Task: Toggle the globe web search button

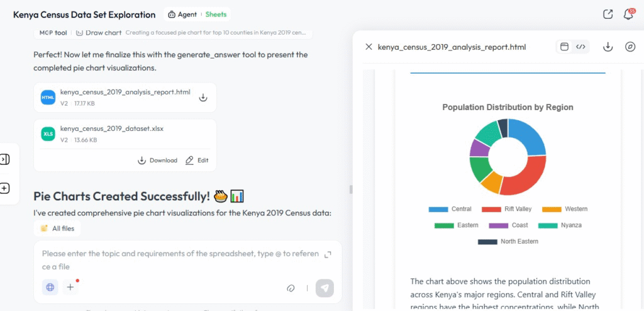Action: click(x=50, y=287)
